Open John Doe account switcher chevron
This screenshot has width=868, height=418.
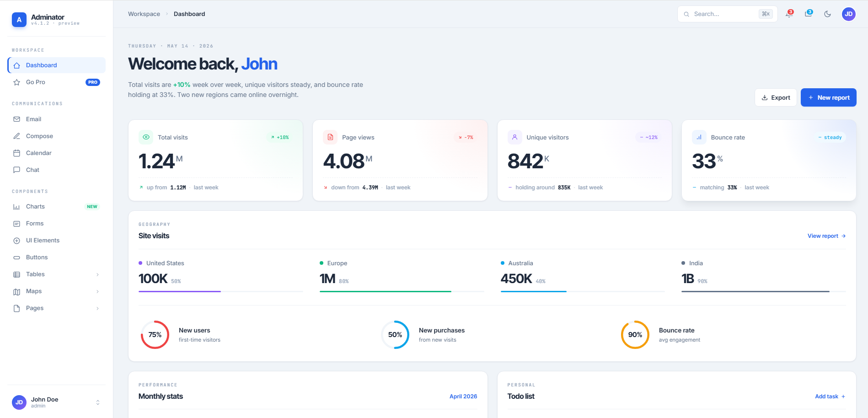pos(97,402)
